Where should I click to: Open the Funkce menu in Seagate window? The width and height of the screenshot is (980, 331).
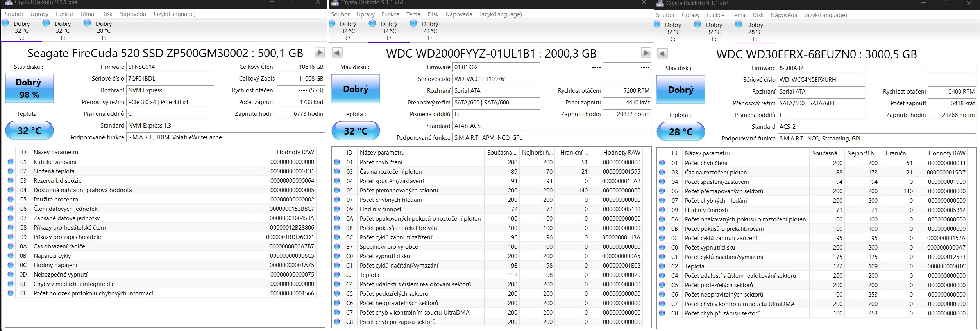64,14
